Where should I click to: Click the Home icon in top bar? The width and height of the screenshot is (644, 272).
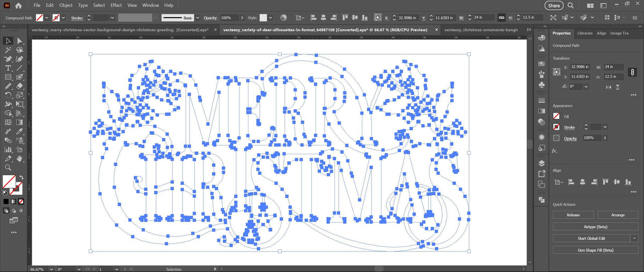[19, 5]
